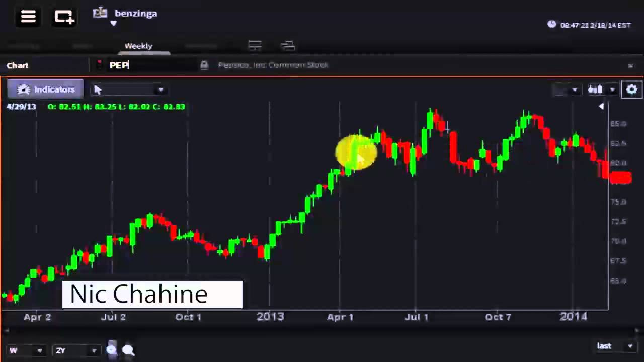
Task: Click the Apr 1 date axis label
Action: point(340,317)
